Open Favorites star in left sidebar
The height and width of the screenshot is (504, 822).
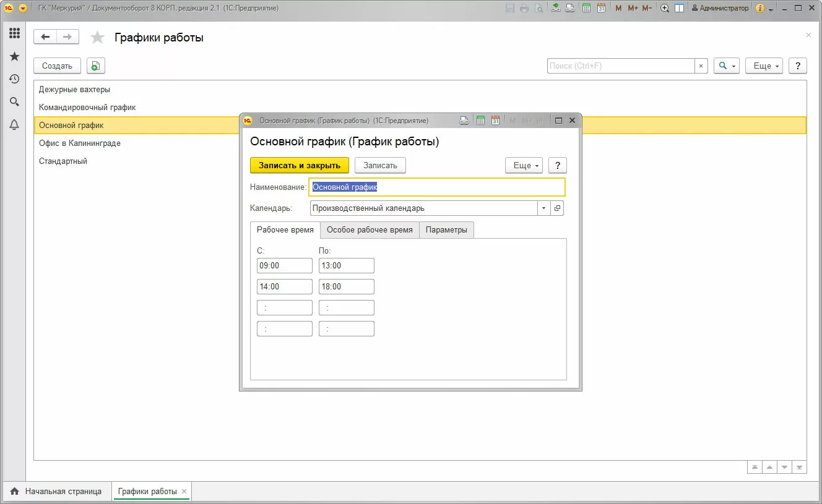tap(14, 56)
